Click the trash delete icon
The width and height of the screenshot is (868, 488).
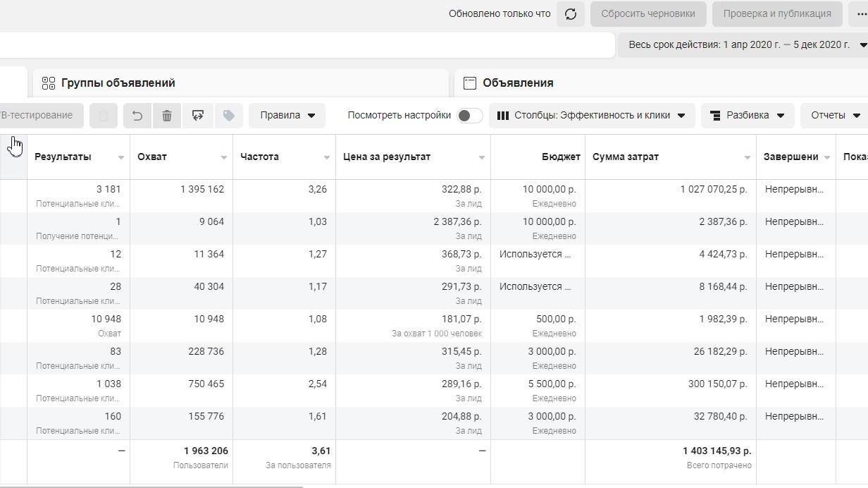[x=167, y=116]
